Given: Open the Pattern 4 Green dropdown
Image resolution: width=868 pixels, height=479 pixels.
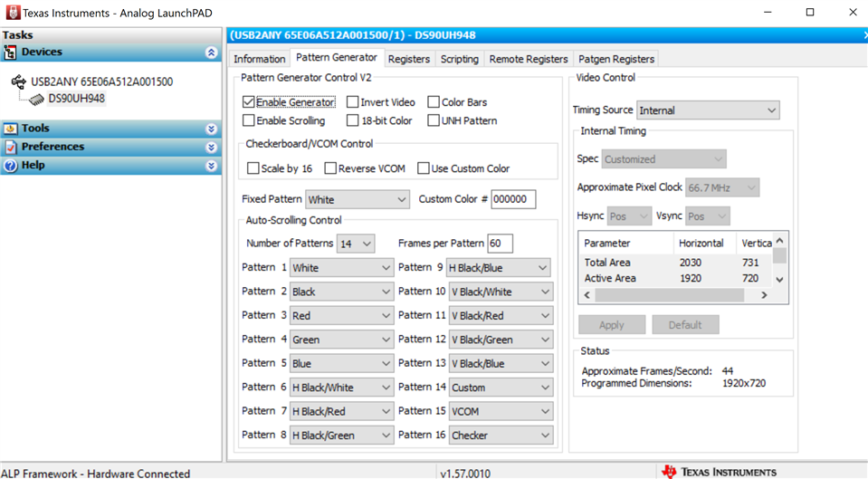Looking at the screenshot, I should pyautogui.click(x=341, y=340).
